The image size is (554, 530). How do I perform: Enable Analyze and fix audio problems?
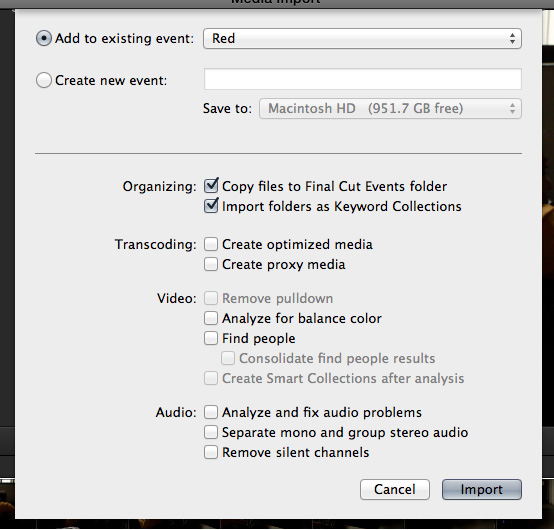211,412
